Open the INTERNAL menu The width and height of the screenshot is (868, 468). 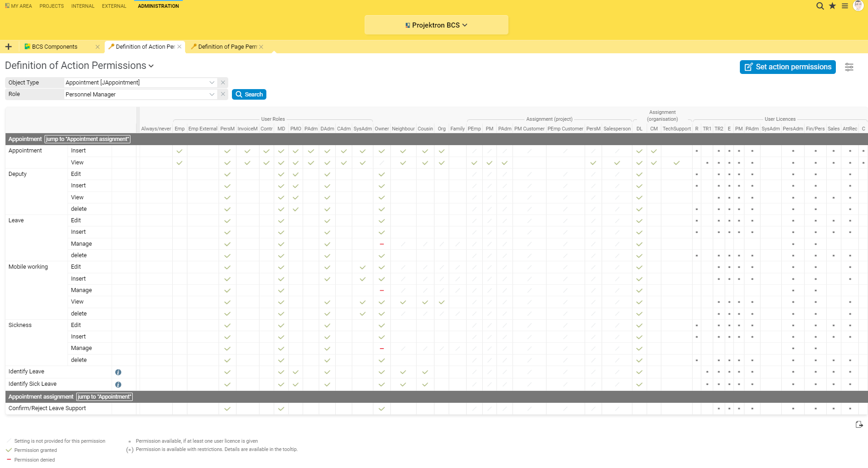[x=83, y=6]
